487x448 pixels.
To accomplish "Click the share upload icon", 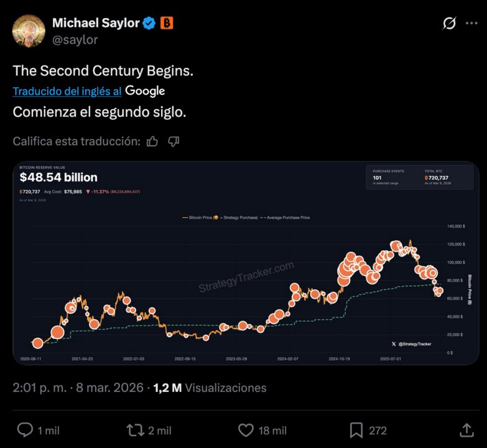I will (466, 430).
